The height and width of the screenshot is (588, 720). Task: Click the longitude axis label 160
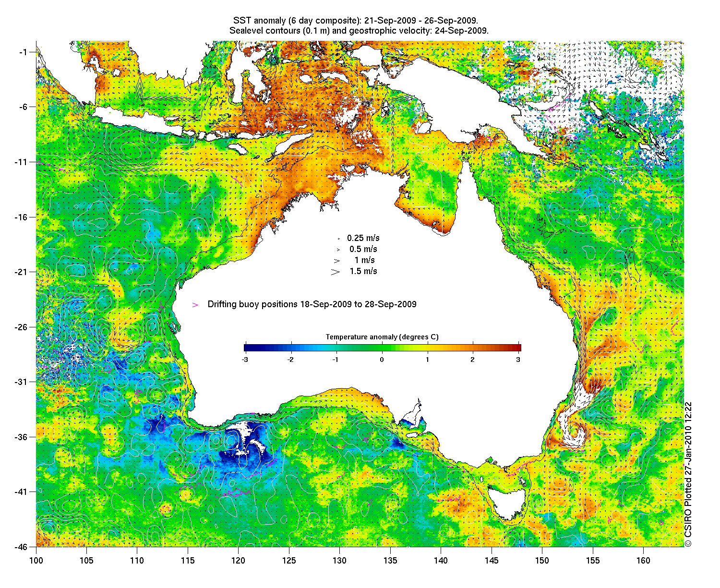pyautogui.click(x=643, y=561)
